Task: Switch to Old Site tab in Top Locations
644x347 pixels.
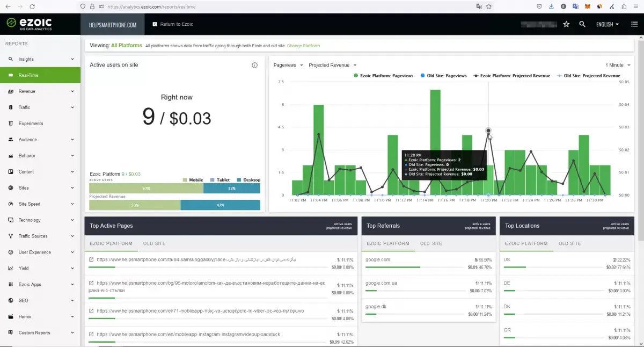Action: tap(570, 243)
